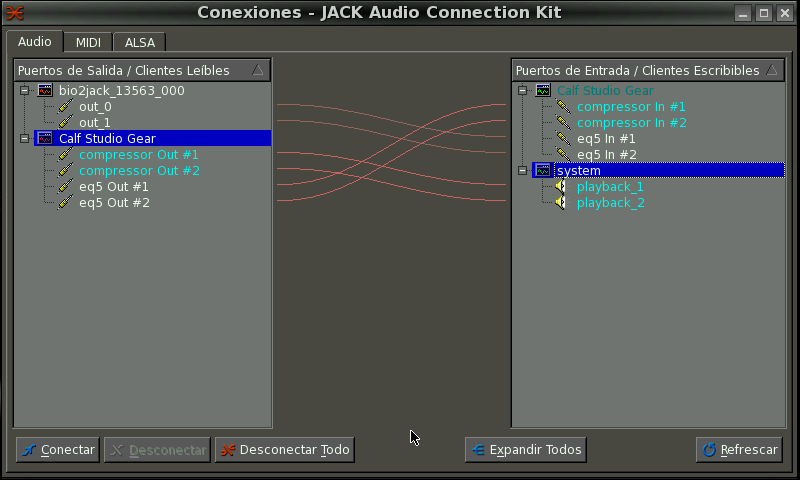Click the compressor In #1 plug icon

(563, 107)
